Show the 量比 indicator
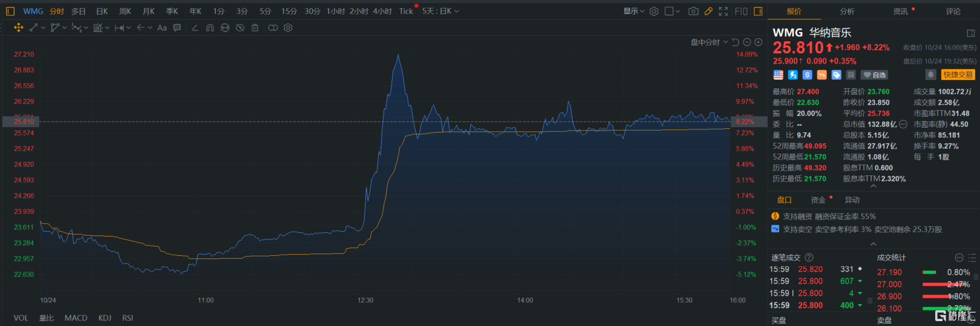 click(x=46, y=318)
